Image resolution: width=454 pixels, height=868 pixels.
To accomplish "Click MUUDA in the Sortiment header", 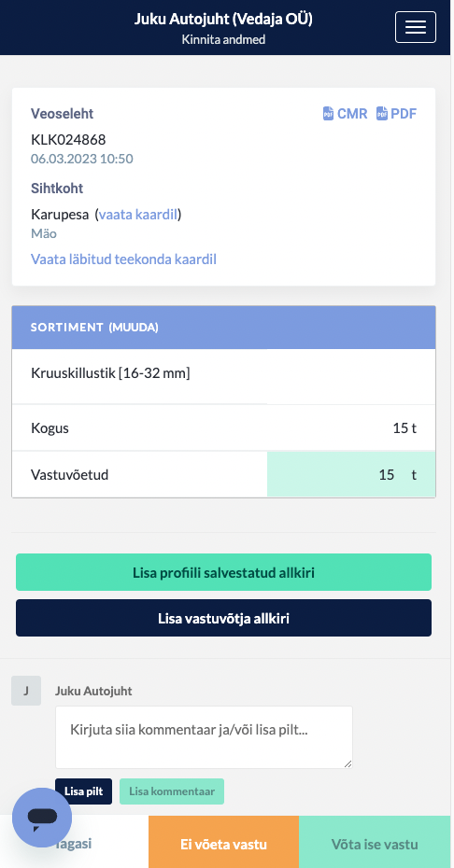I will coord(134,328).
